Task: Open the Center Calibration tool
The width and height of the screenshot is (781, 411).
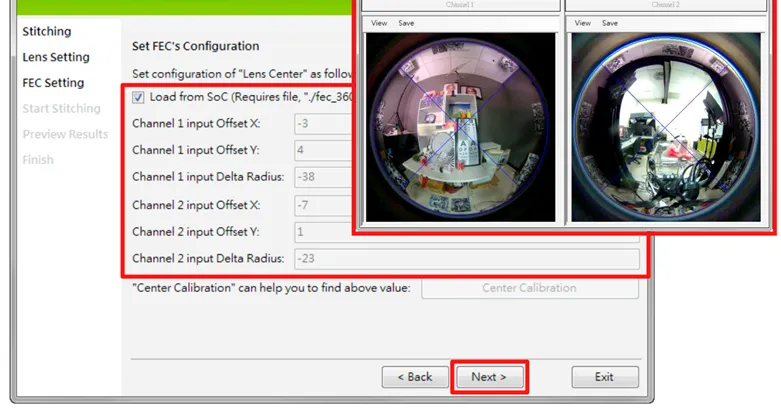Action: pos(529,288)
